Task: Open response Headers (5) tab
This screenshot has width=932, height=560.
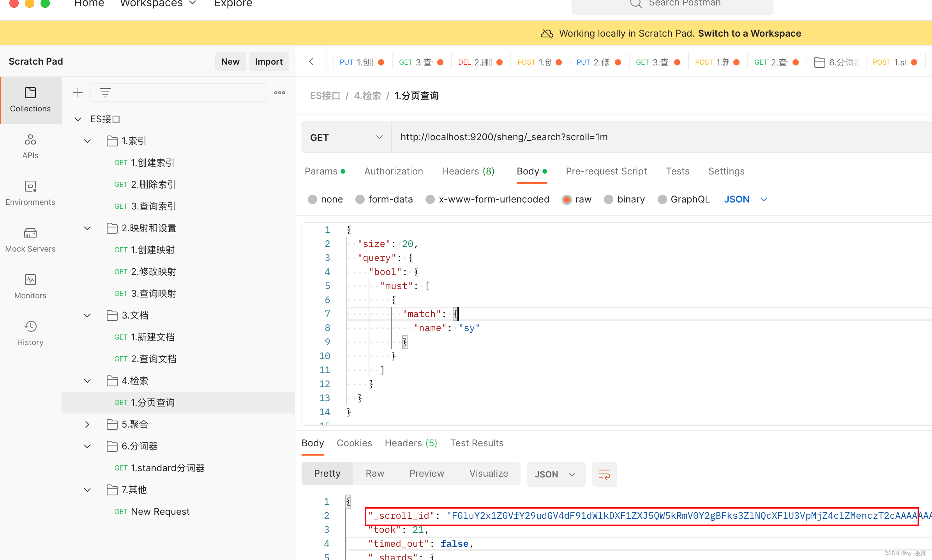Action: tap(411, 443)
